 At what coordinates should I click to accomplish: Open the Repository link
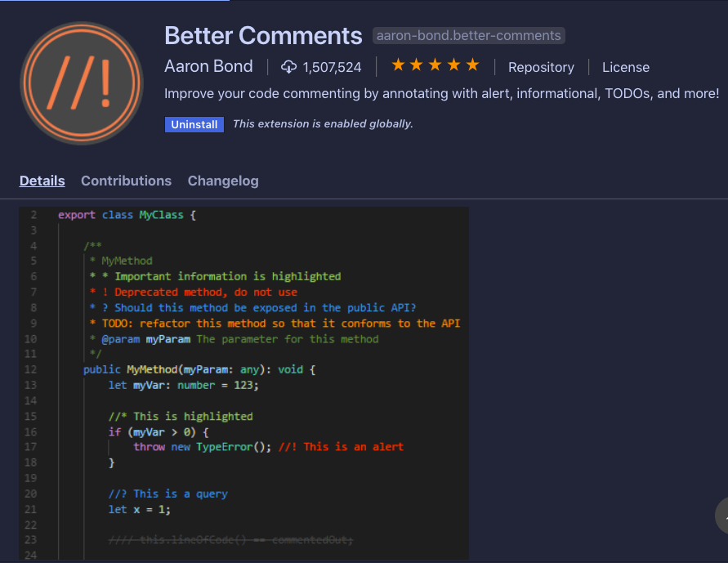tap(541, 67)
